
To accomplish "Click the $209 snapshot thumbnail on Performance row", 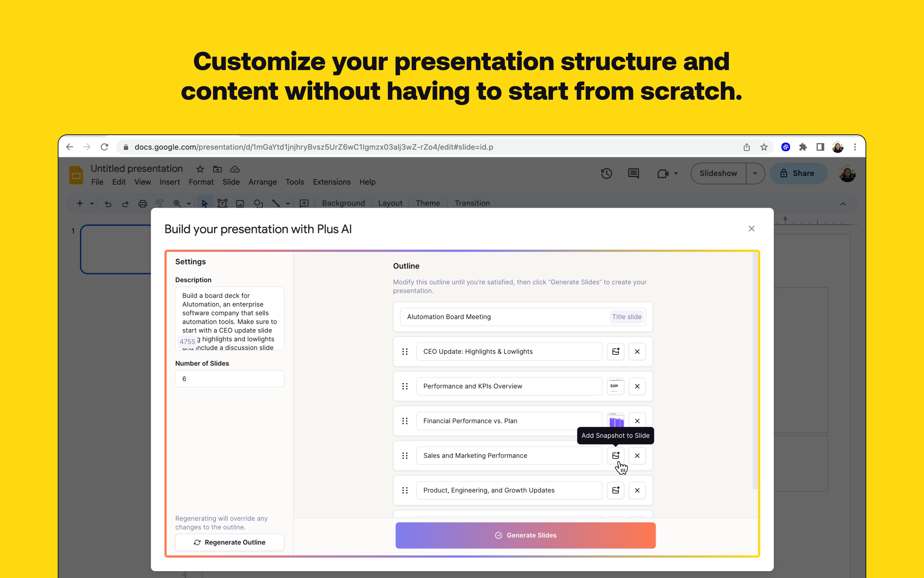I will click(x=615, y=387).
